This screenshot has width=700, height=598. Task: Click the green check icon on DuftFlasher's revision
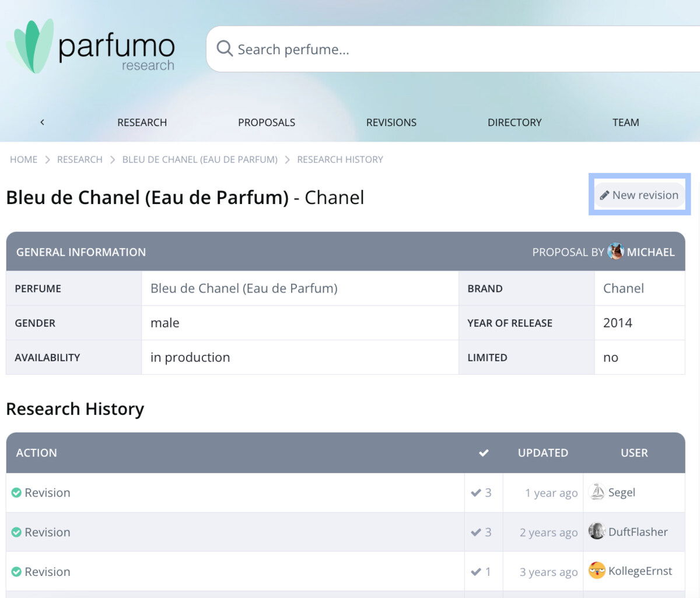coord(16,532)
